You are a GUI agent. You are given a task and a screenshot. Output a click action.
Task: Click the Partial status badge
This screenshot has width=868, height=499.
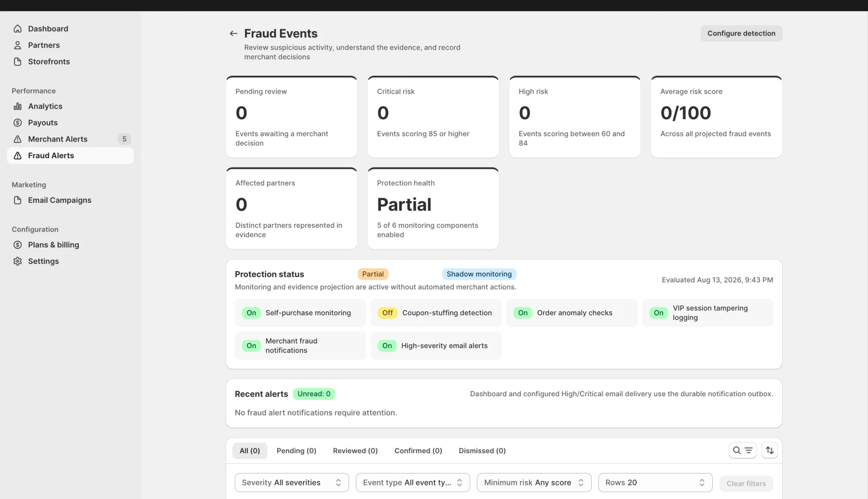click(373, 274)
